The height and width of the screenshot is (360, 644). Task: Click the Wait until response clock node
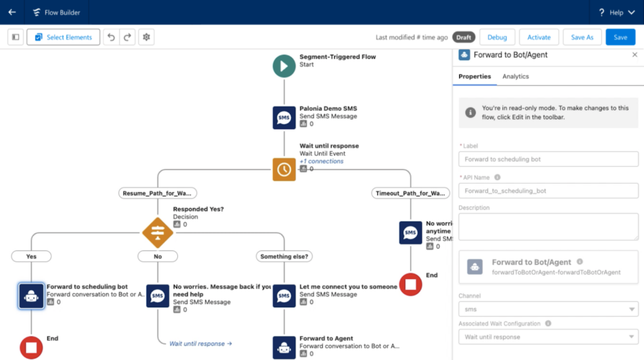click(x=284, y=169)
